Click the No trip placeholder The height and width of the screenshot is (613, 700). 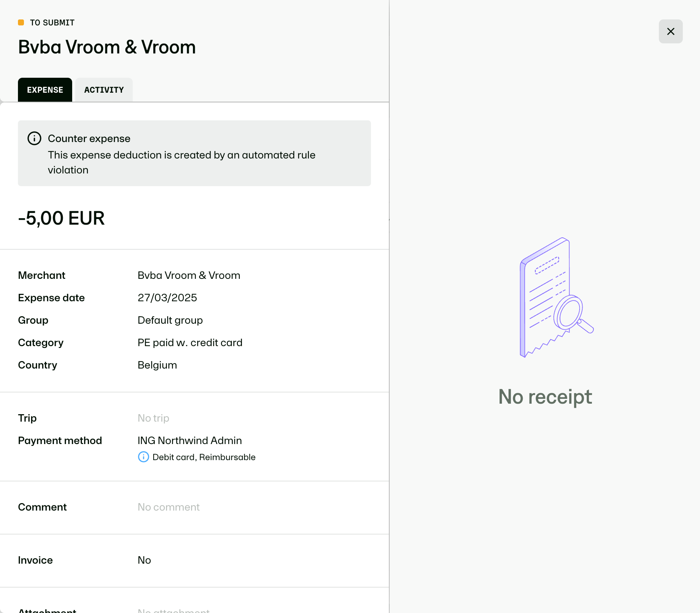click(x=153, y=418)
